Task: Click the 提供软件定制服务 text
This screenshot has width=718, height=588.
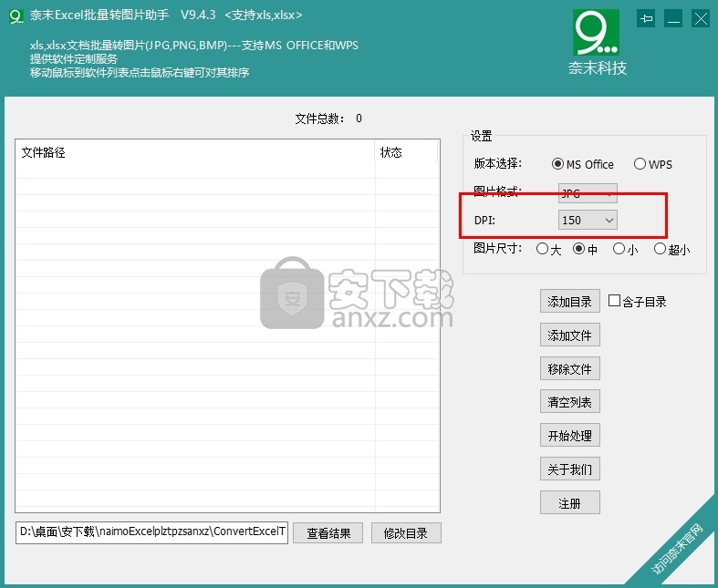Action: (x=74, y=58)
